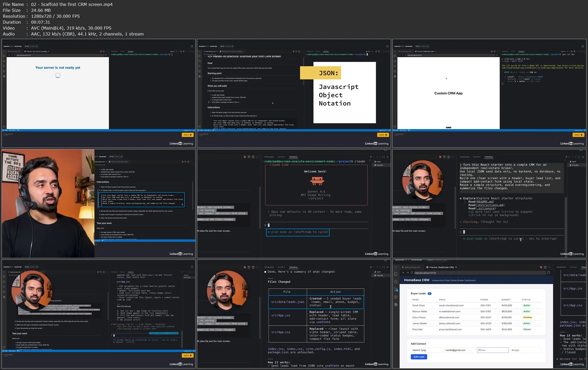Open terminal launch dropdown in Welcome back frame

[x=374, y=157]
